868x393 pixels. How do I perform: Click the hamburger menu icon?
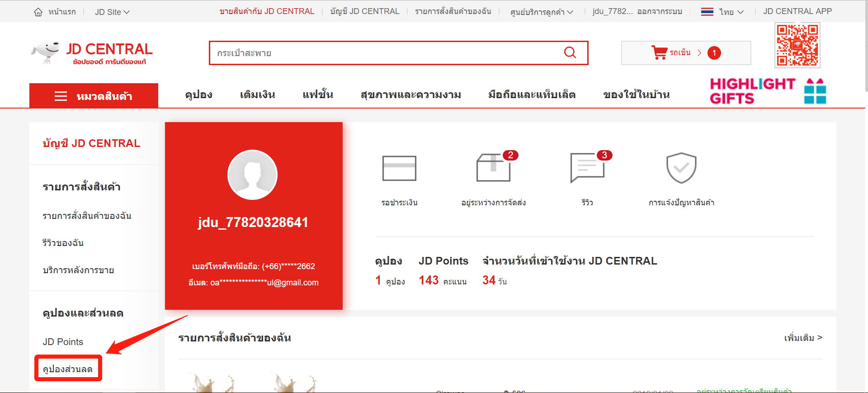click(61, 96)
